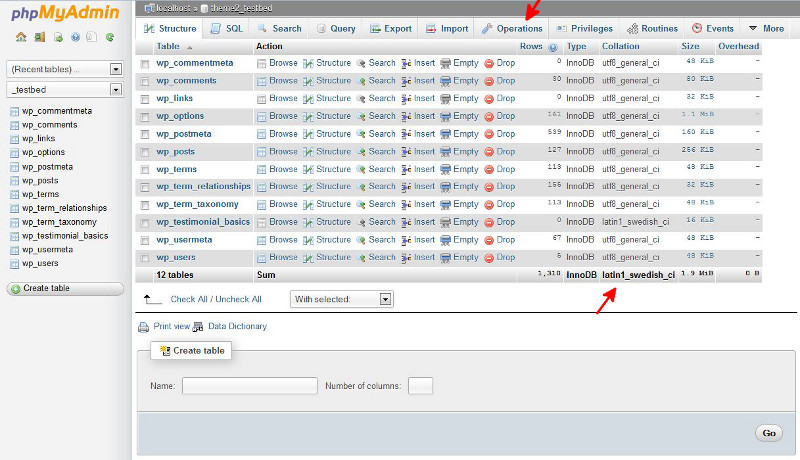Check the wp_testimonial_basics row checkbox
The width and height of the screenshot is (800, 460).
[145, 223]
